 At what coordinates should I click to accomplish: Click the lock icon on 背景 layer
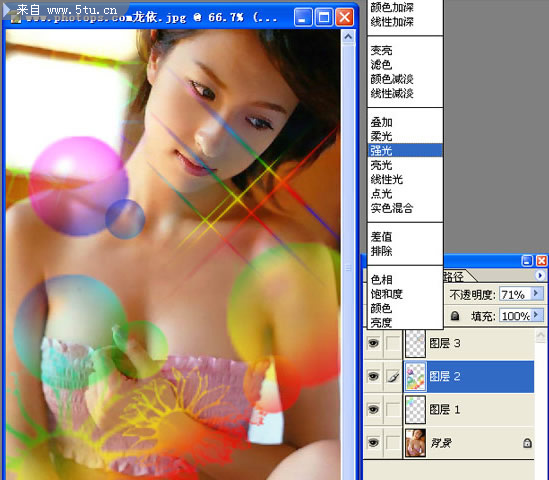pos(527,443)
